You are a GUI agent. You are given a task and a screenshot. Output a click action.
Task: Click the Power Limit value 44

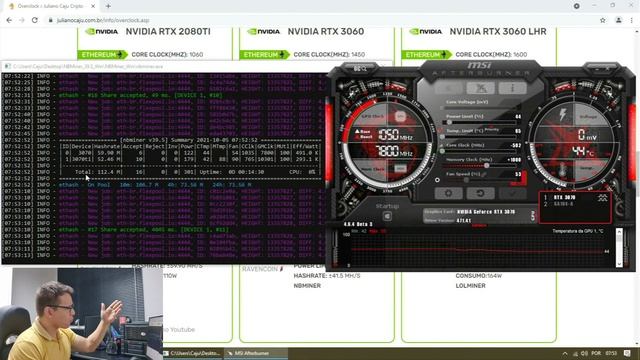[518, 116]
